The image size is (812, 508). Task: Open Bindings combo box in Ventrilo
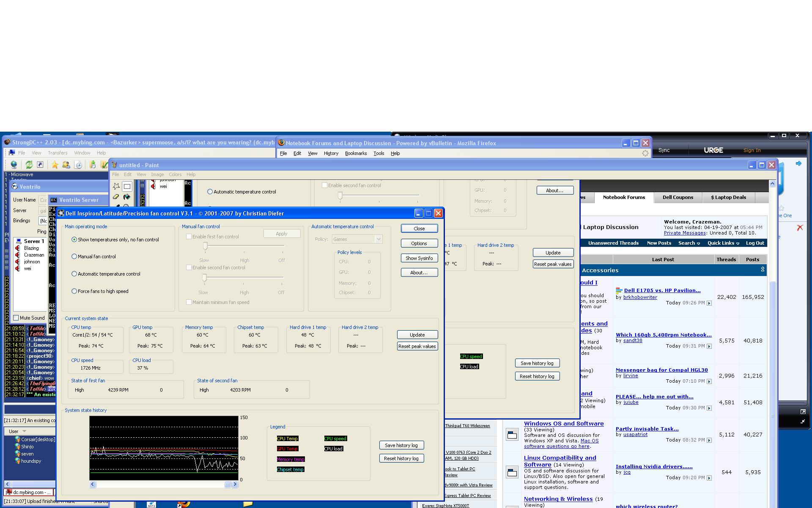(43, 221)
